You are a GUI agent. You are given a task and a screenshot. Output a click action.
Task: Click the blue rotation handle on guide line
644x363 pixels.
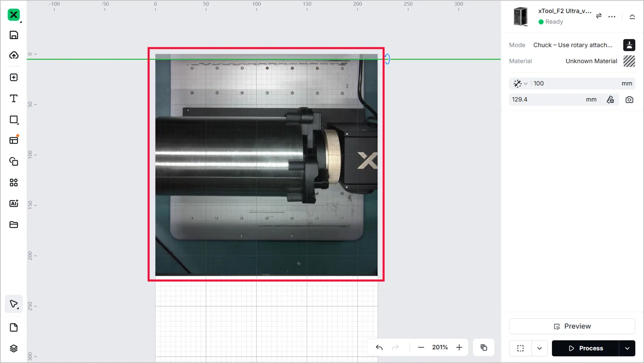point(387,59)
